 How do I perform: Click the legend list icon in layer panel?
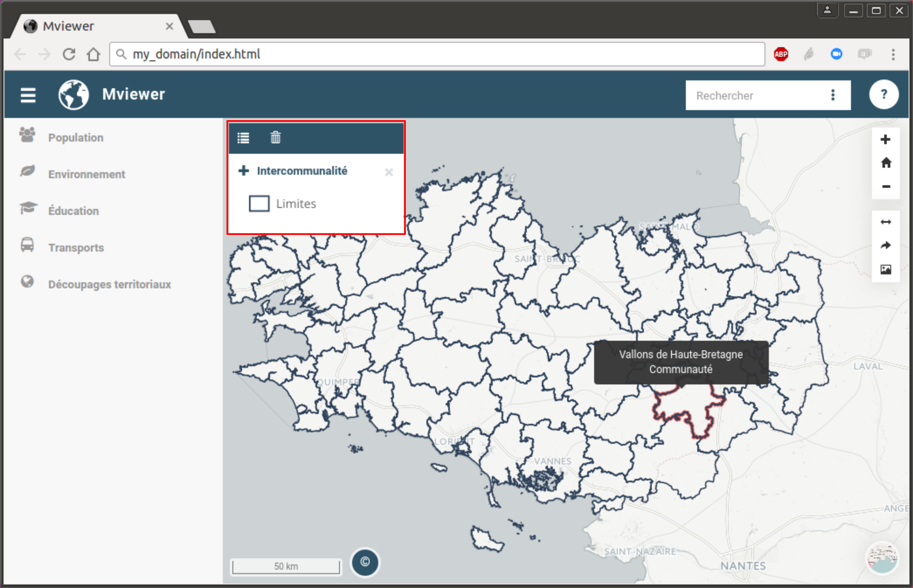pos(243,138)
